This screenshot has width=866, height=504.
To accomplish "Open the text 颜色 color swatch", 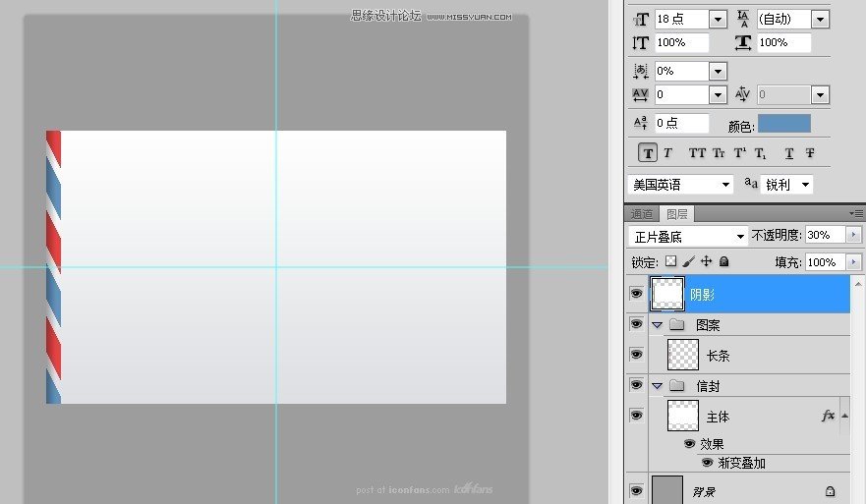I will pos(783,124).
